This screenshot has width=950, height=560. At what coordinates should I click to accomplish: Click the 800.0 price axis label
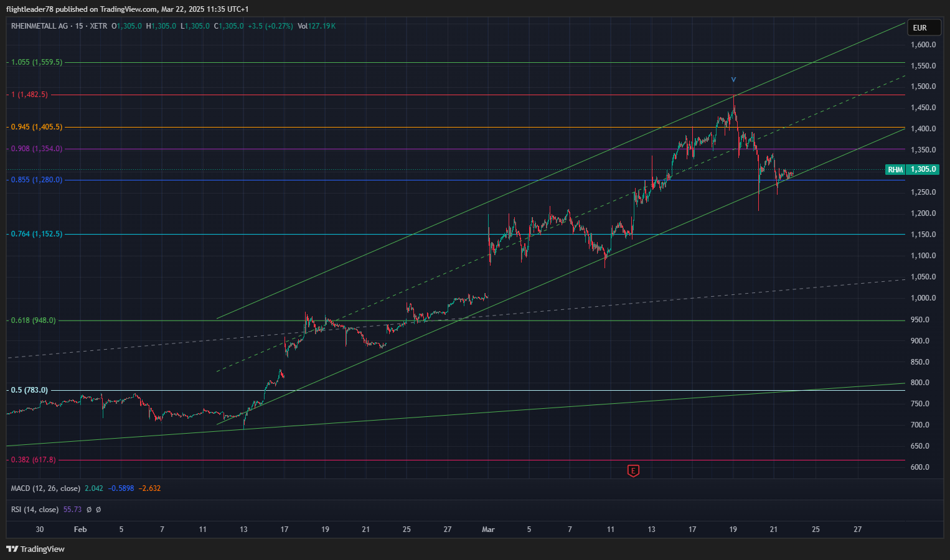[x=920, y=383]
